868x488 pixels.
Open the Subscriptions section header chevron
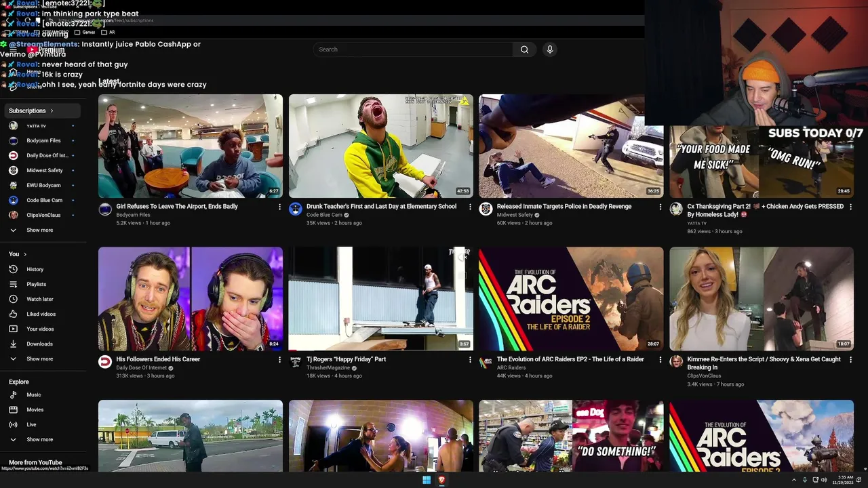point(52,110)
